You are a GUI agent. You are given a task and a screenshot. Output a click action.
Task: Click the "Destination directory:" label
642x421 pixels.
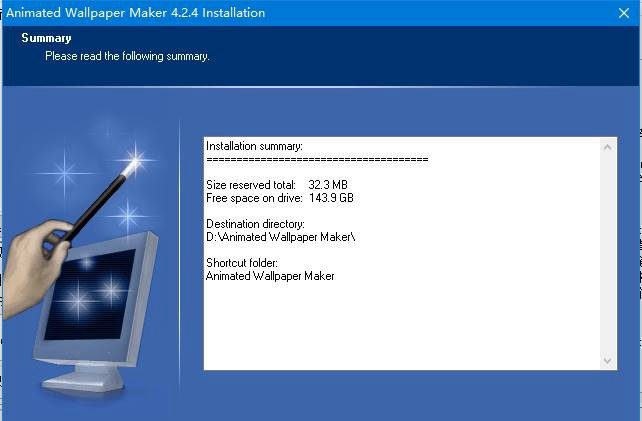point(255,224)
